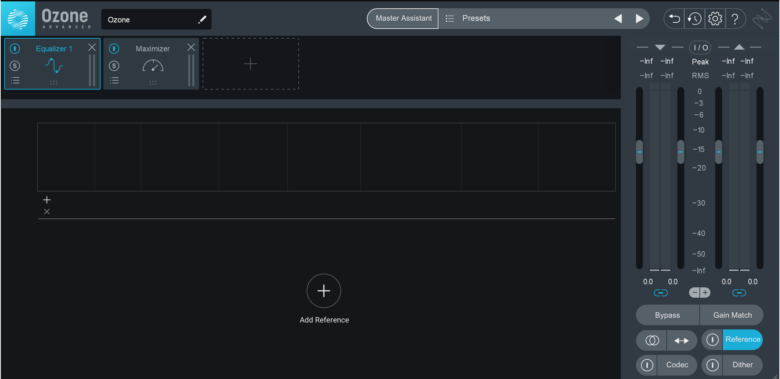Remove the Equalizer 1 module
The image size is (780, 379).
click(92, 47)
